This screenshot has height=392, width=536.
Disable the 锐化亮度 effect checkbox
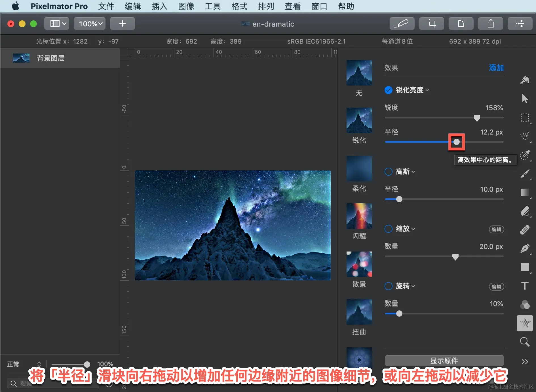(389, 90)
